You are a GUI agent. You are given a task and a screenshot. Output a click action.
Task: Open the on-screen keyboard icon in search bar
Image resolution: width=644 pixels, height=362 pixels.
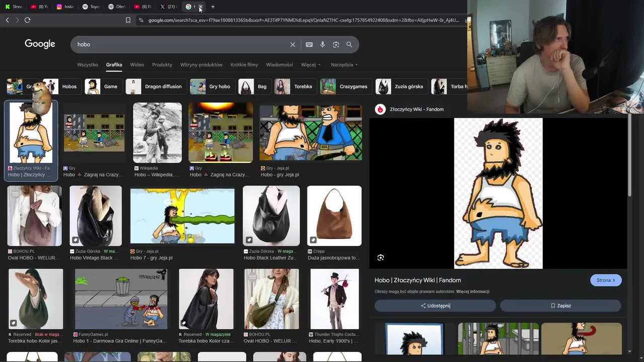coord(309,44)
